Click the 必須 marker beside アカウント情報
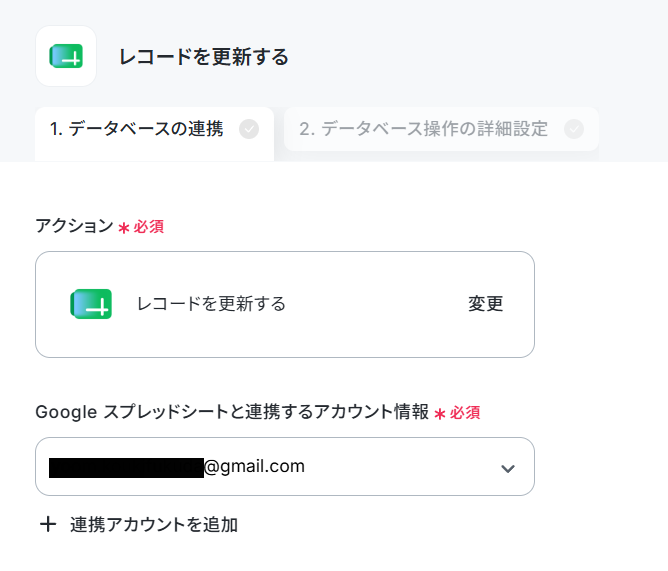Image resolution: width=668 pixels, height=571 pixels. (465, 412)
